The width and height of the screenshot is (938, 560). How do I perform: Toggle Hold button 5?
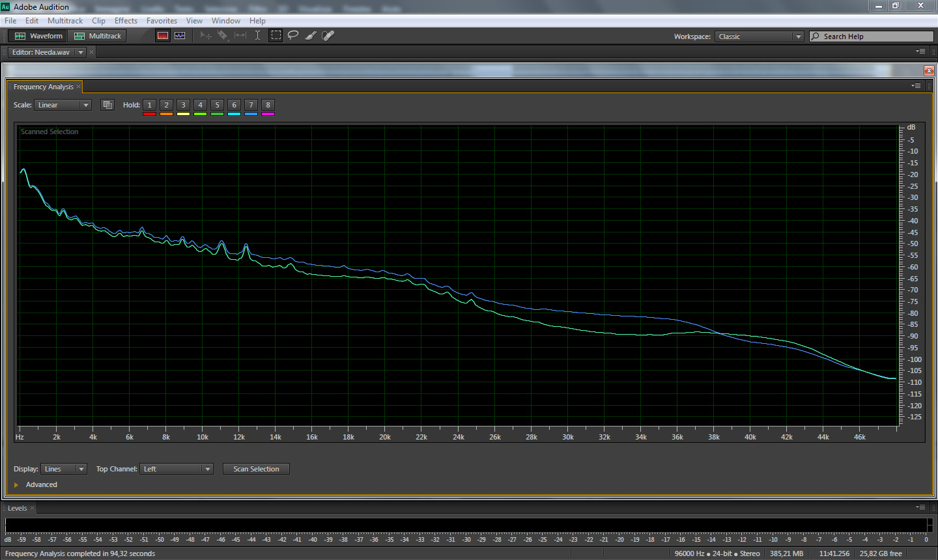pyautogui.click(x=217, y=105)
